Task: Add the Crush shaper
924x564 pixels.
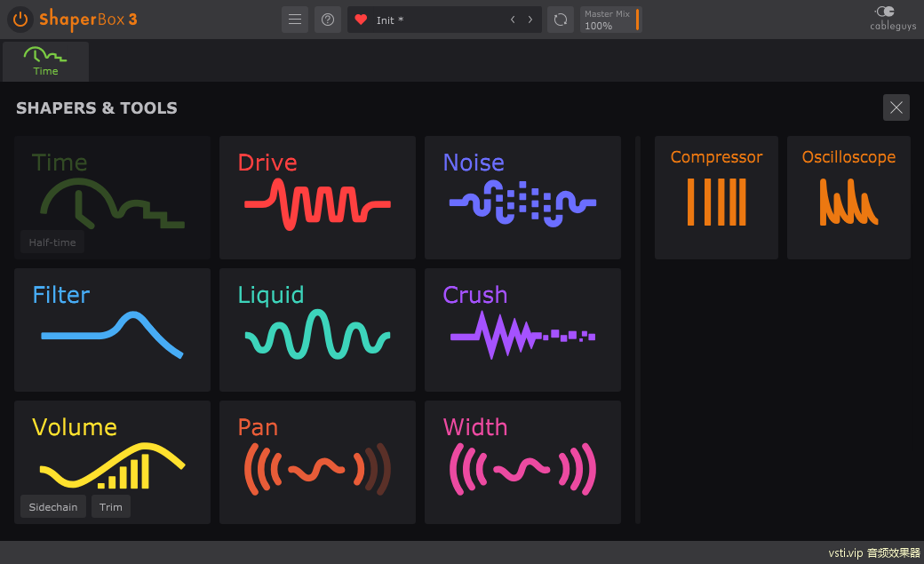Action: 522,330
